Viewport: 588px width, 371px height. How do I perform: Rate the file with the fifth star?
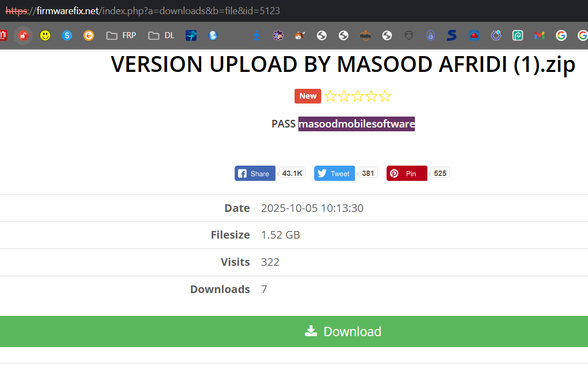[384, 96]
